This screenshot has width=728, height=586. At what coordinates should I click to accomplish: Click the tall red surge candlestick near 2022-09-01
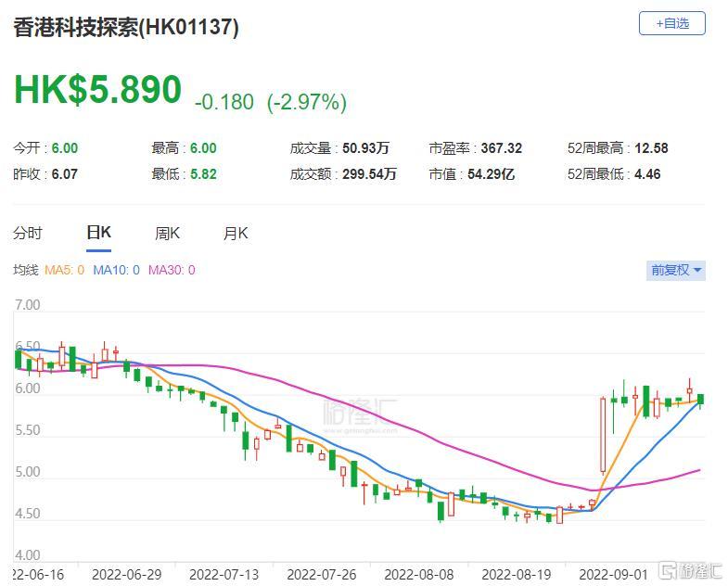click(x=603, y=435)
